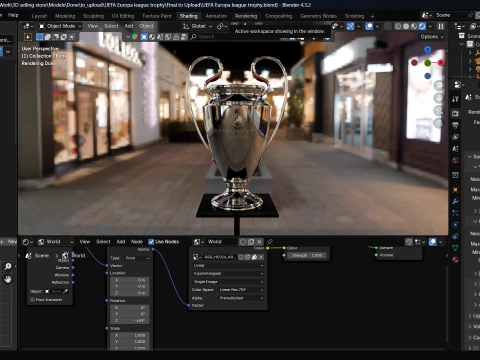Toggle viewport overlays button
480x360 pixels.
coord(369,26)
